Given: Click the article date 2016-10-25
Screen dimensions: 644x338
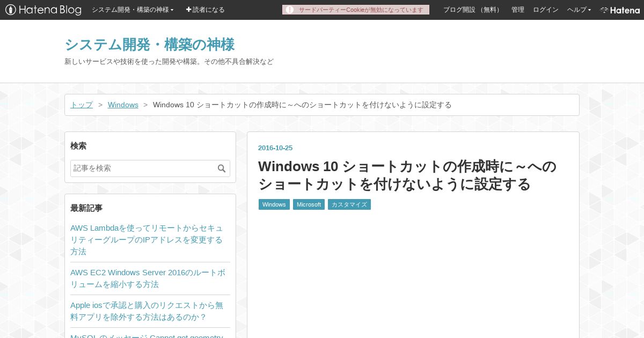Looking at the screenshot, I should click(x=275, y=148).
